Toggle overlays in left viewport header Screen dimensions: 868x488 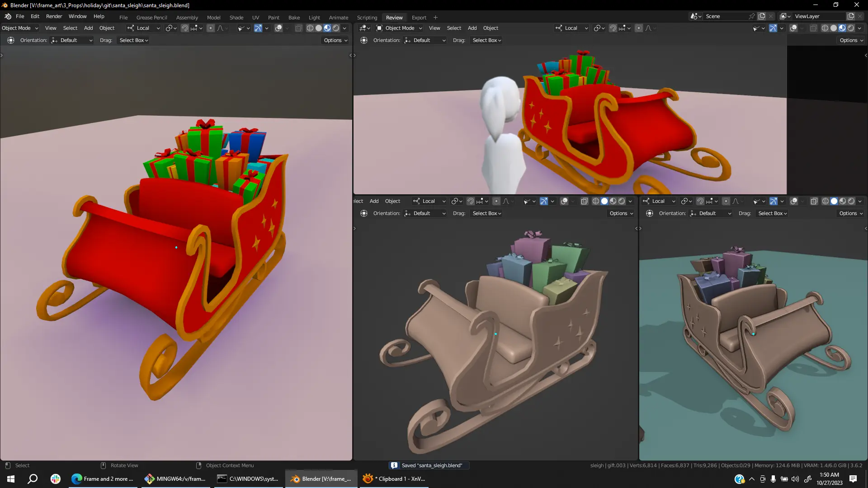(278, 28)
